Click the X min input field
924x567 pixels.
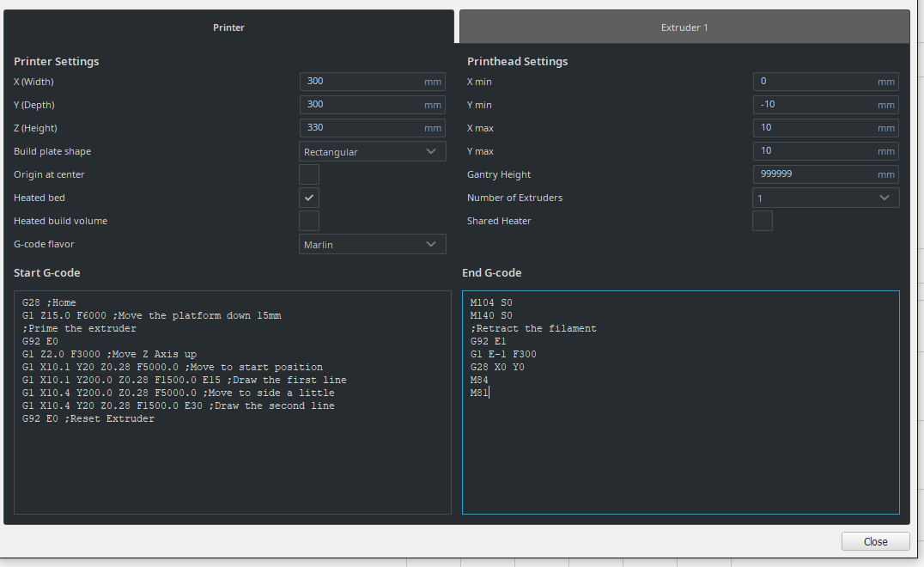coord(825,82)
